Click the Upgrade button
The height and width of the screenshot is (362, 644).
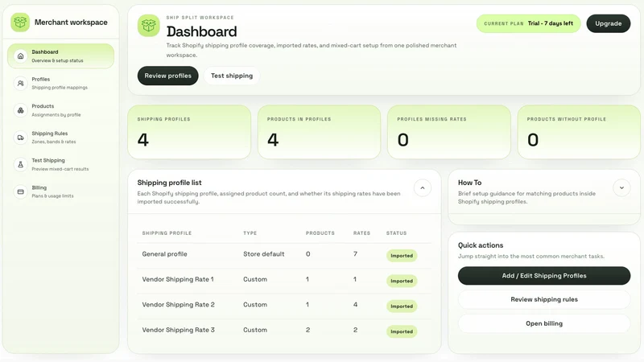(609, 24)
